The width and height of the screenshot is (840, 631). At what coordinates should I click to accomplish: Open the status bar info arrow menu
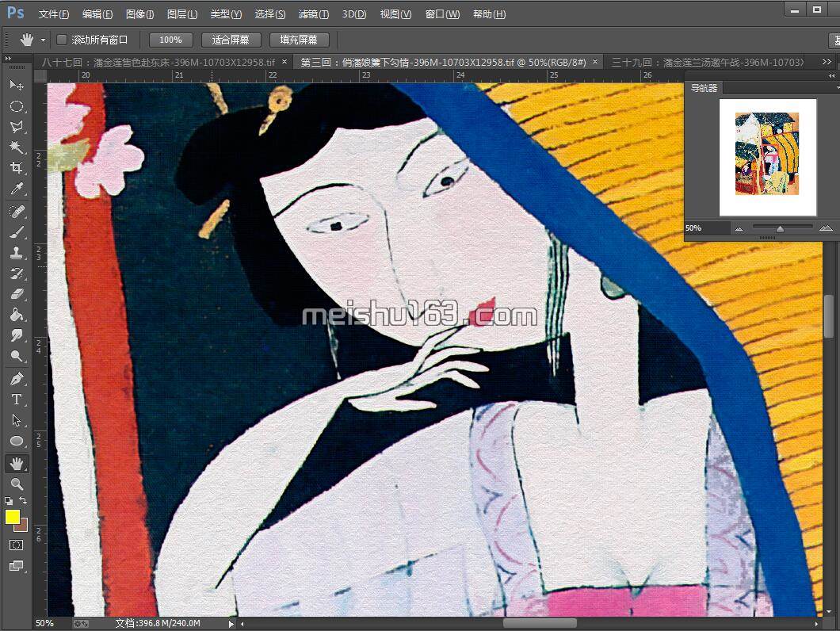[x=231, y=624]
